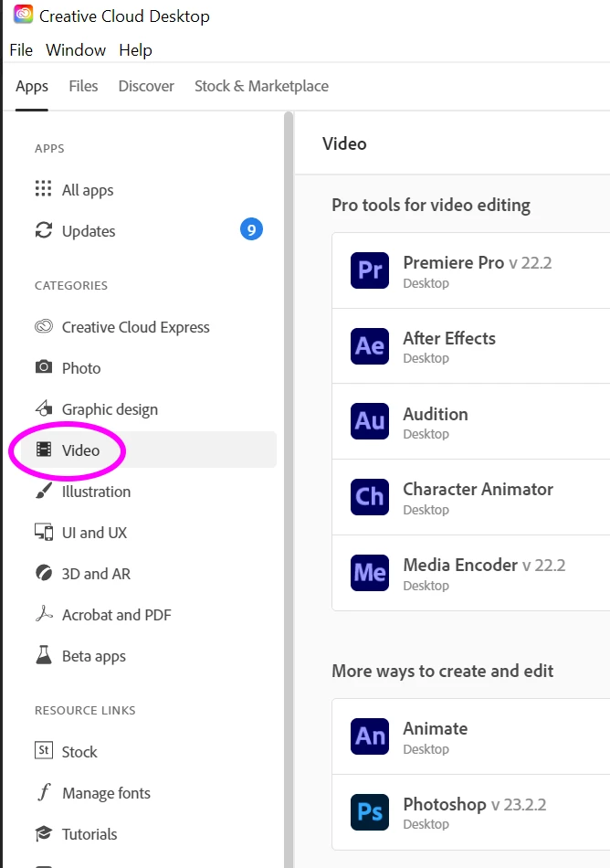This screenshot has height=868, width=610.
Task: Open the Beta apps category label
Action: coord(93,656)
